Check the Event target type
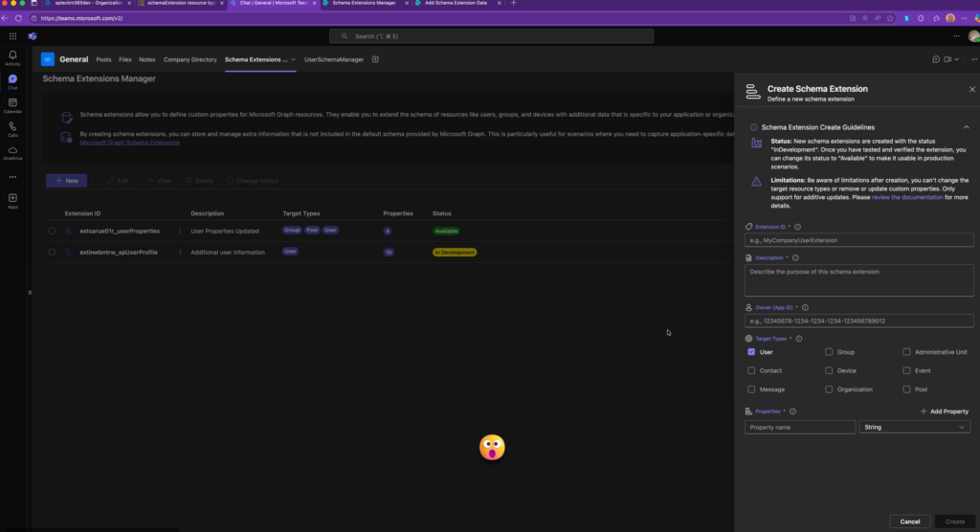 click(x=906, y=370)
